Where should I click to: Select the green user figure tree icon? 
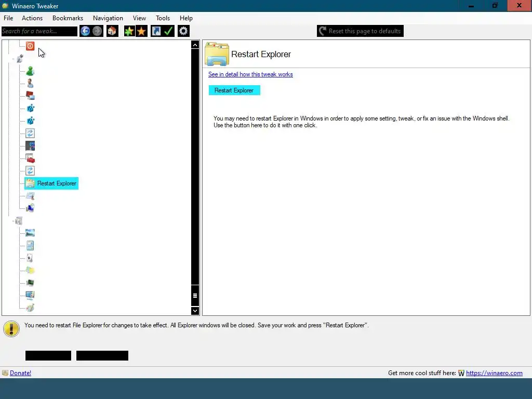(x=30, y=71)
